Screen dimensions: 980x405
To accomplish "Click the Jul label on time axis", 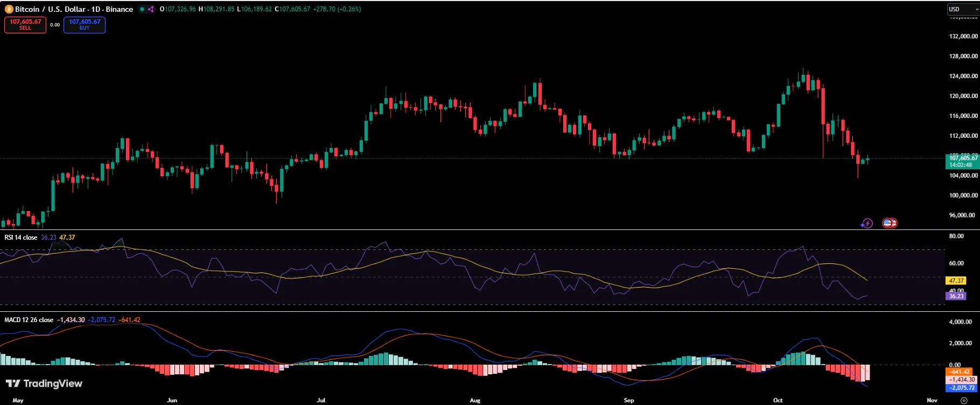I will [321, 401].
